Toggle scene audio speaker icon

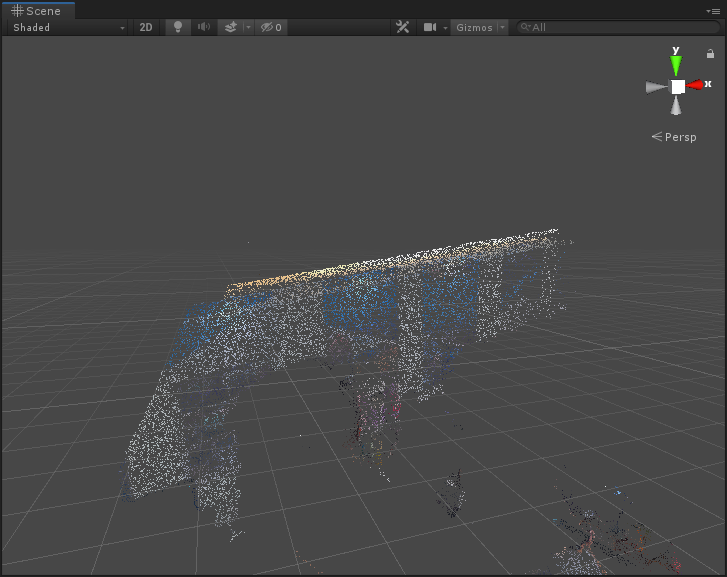click(204, 27)
